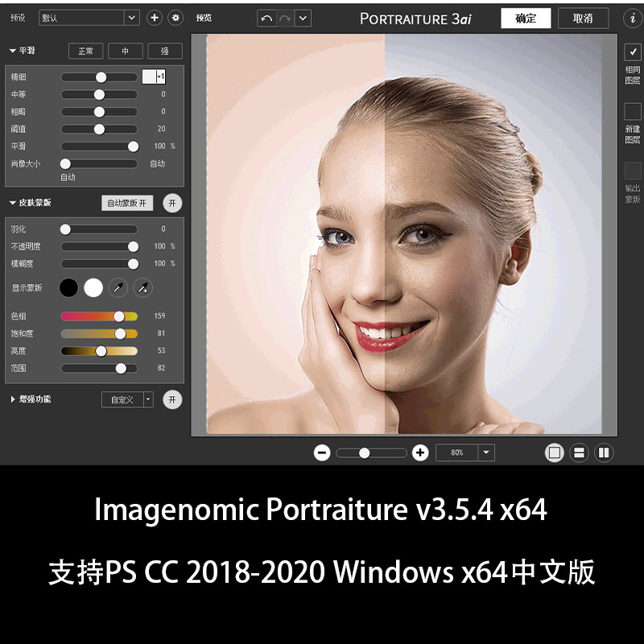Open the 自定义 enhancement dropdown

tap(145, 399)
